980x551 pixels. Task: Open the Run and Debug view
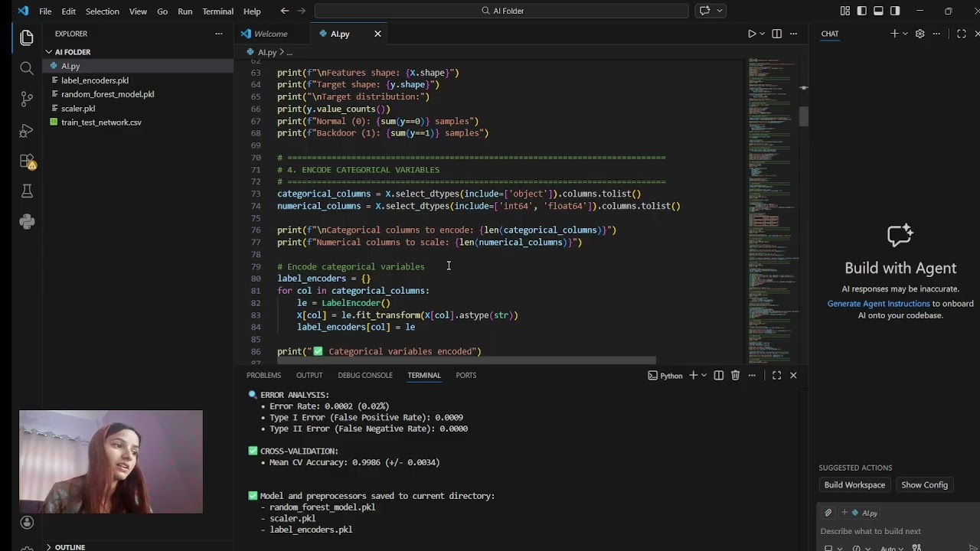pos(27,131)
